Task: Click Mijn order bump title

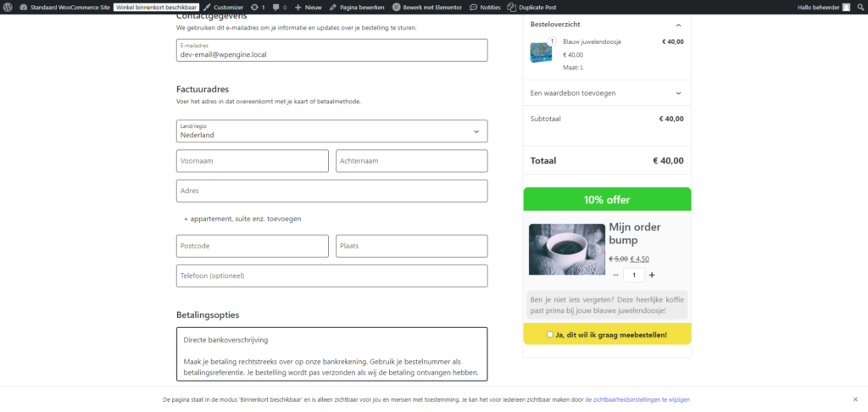Action: [x=635, y=233]
